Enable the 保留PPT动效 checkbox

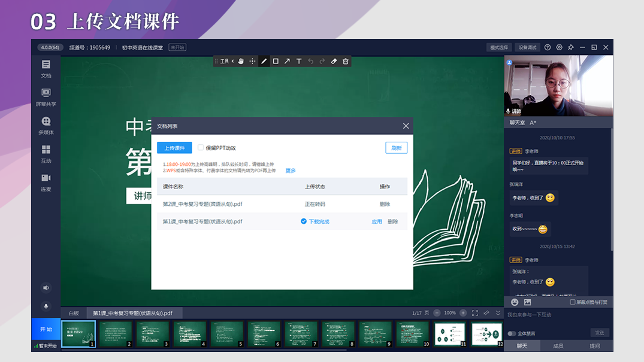pyautogui.click(x=201, y=147)
